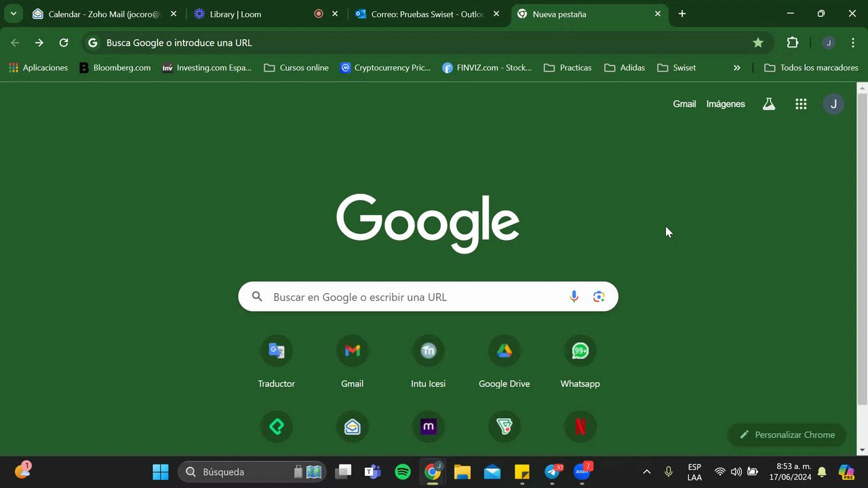
Task: Open the Cursos online bookmark folder
Action: pyautogui.click(x=296, y=68)
